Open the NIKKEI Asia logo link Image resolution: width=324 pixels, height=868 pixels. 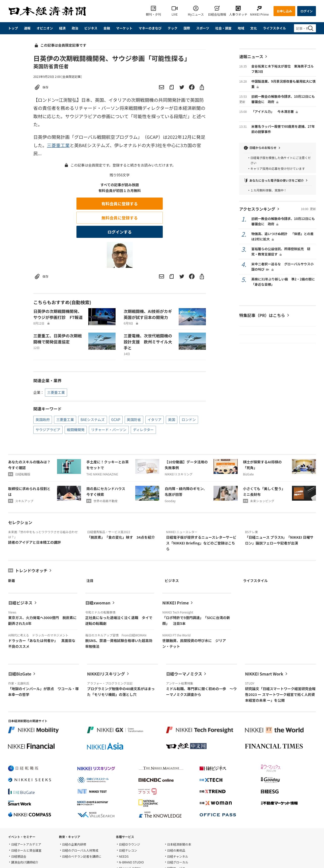point(105,746)
